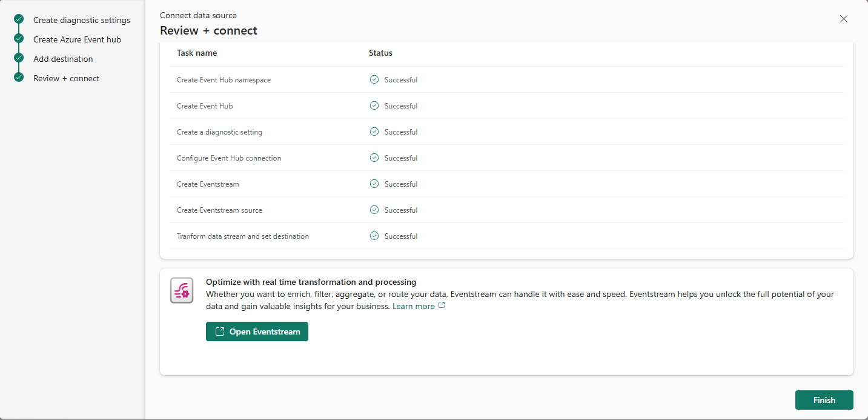Click the external link icon beside Learn more
Image resolution: width=868 pixels, height=420 pixels.
coord(442,305)
